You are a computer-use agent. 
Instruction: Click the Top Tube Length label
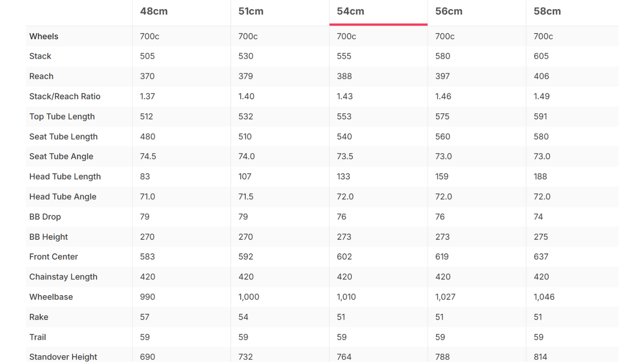tap(62, 117)
